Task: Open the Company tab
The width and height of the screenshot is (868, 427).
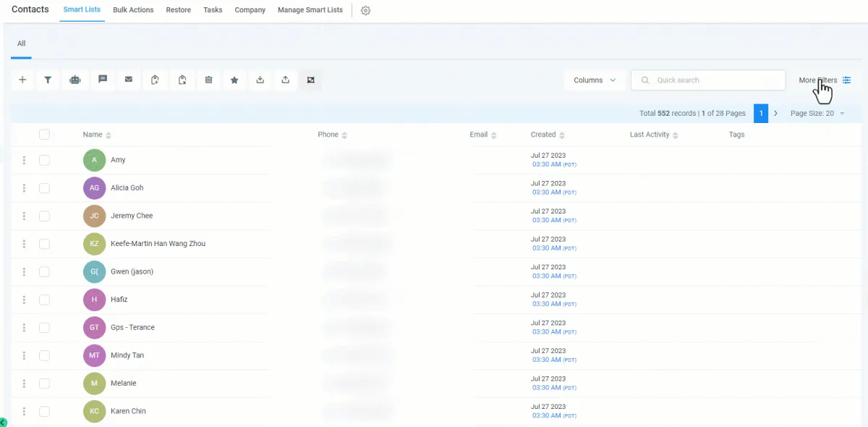Action: point(250,10)
